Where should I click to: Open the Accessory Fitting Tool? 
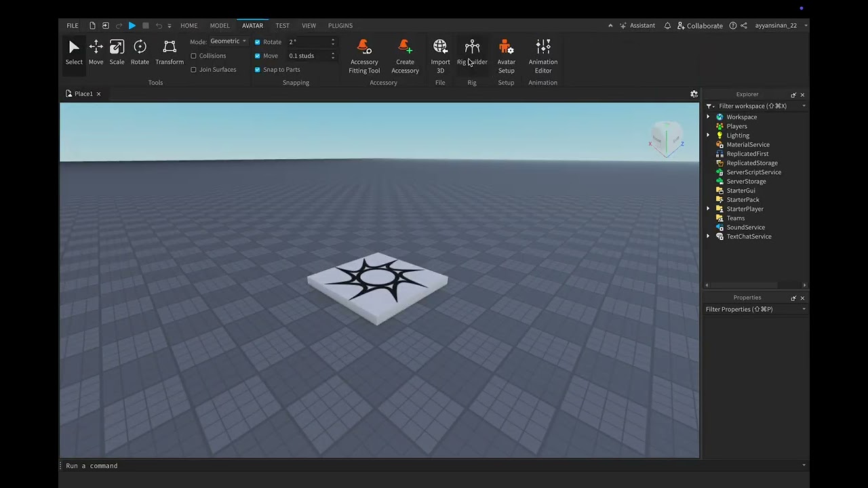pyautogui.click(x=364, y=54)
